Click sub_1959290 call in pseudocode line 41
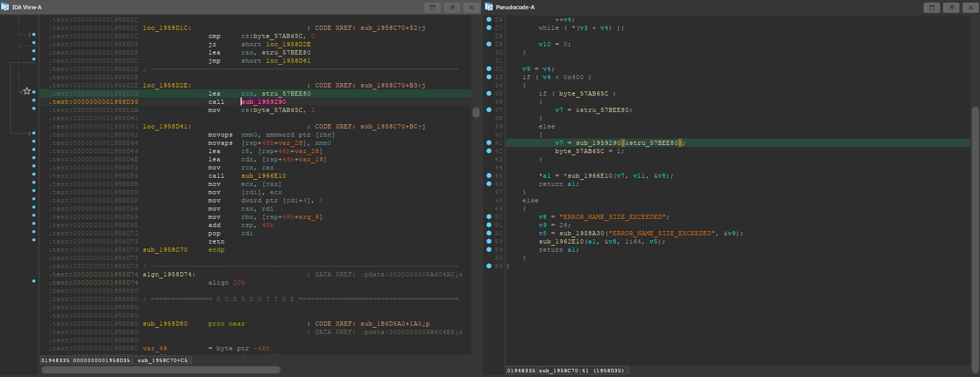The image size is (980, 377). [598, 143]
